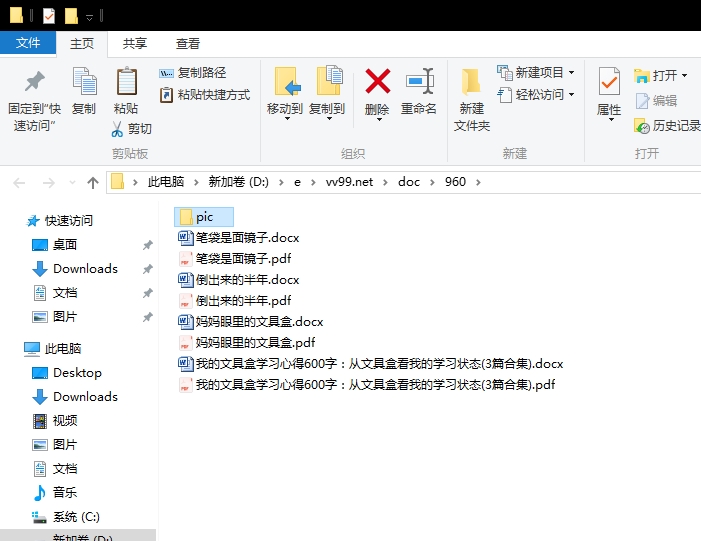
Task: Select Quick access (快速访问) in sidebar
Action: [x=69, y=220]
